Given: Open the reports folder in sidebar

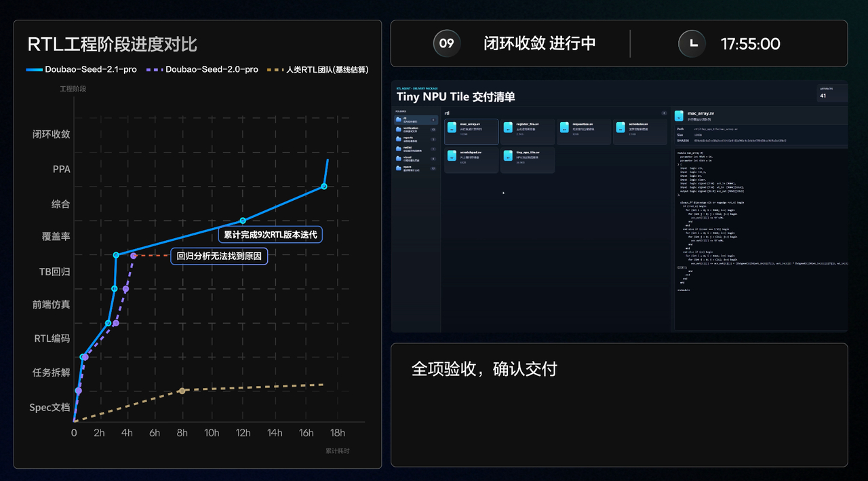Looking at the screenshot, I should (416, 138).
